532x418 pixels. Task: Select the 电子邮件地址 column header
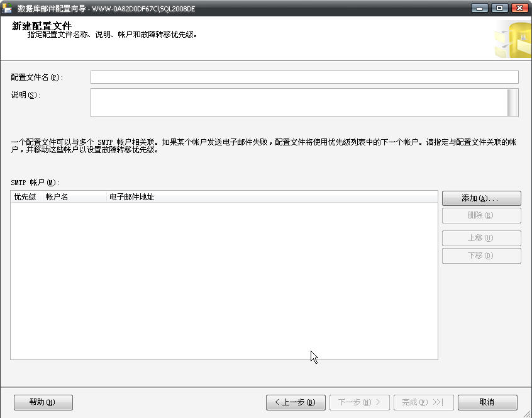[132, 197]
